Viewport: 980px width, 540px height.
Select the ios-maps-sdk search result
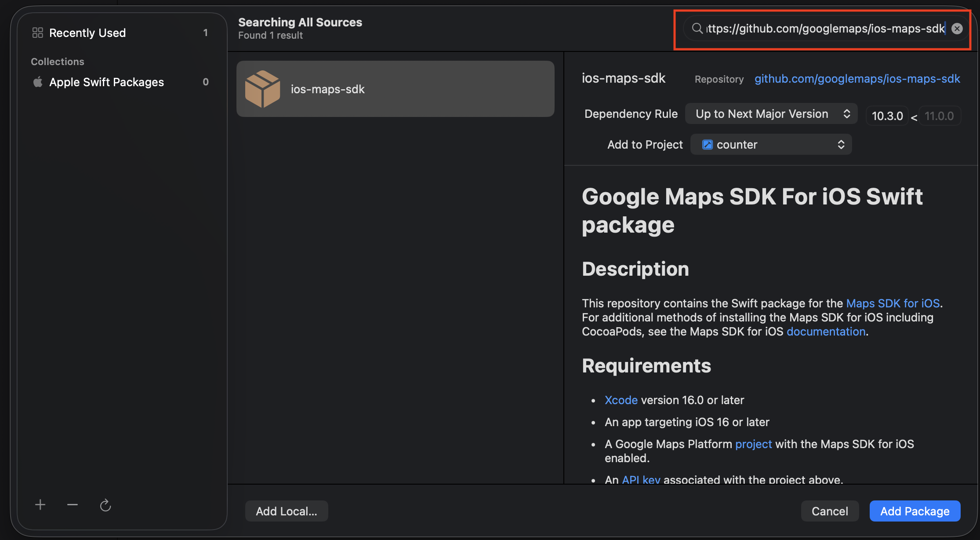(x=395, y=88)
